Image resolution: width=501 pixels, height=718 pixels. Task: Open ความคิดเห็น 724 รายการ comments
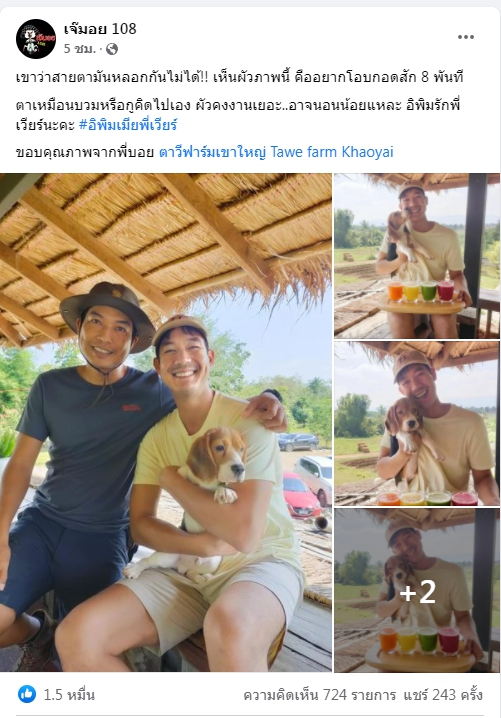coord(320,695)
